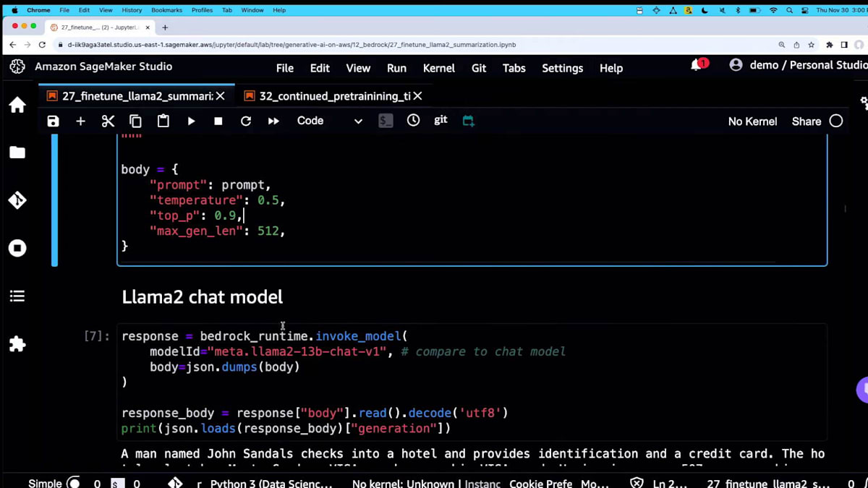Viewport: 868px width, 488px height.
Task: Open the Run menu in SageMaker Studio
Action: 396,68
